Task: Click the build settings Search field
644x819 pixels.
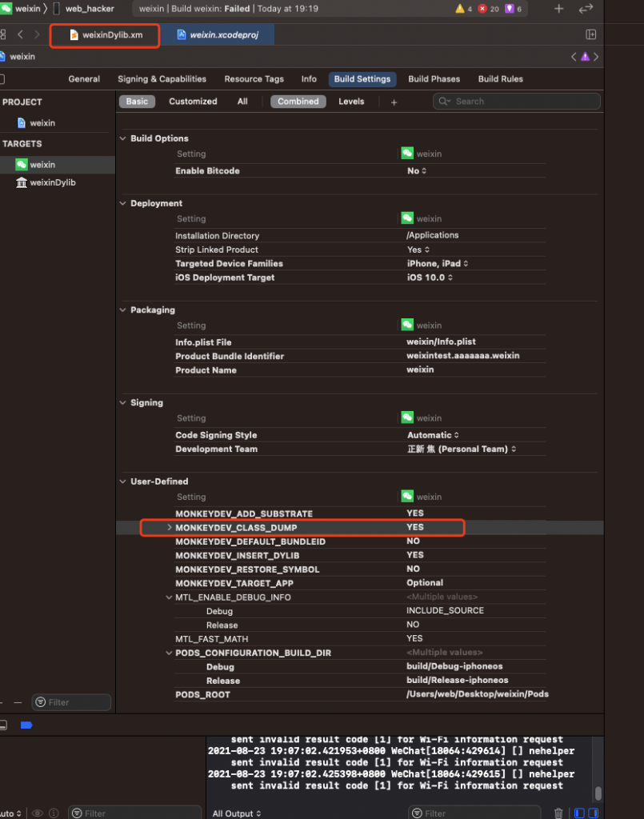Action: [516, 102]
